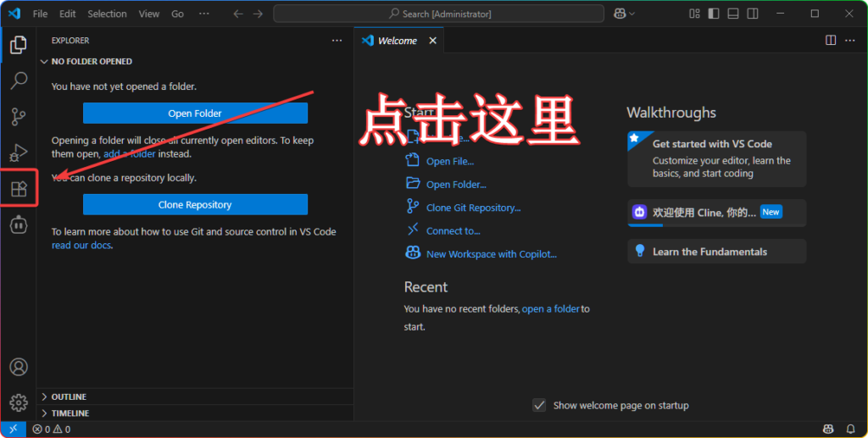Image resolution: width=868 pixels, height=438 pixels.
Task: Expand the Outline section
Action: point(195,396)
